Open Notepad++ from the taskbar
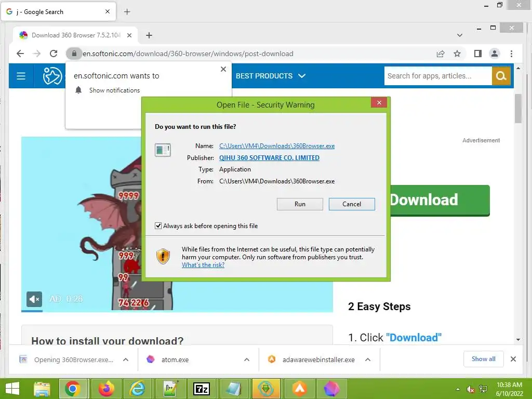 click(170, 389)
